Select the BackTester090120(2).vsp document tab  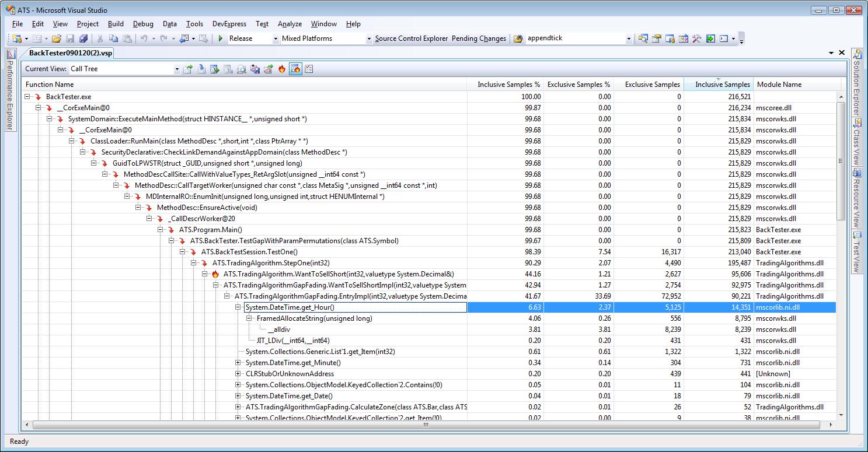70,53
